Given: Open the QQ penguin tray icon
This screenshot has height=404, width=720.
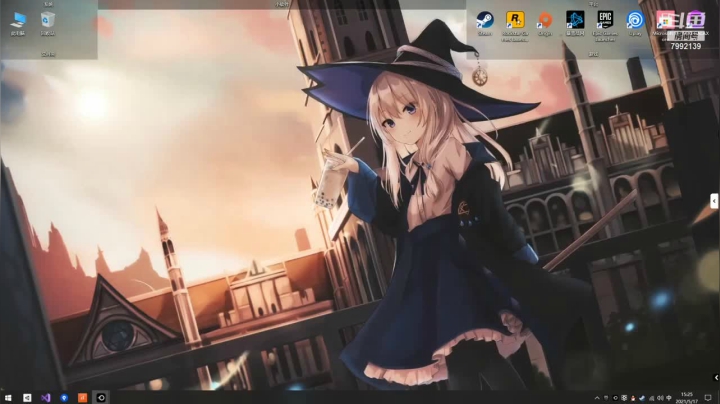Looking at the screenshot, I should click(x=633, y=398).
